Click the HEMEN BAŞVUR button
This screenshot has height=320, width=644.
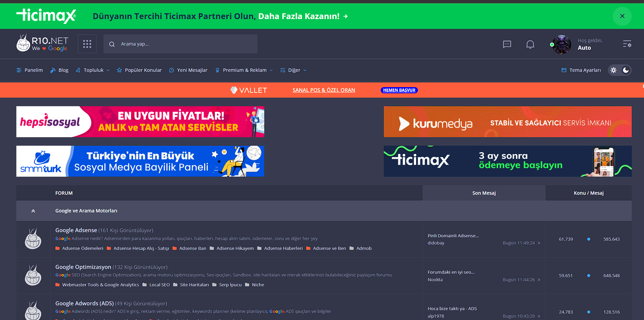[399, 90]
